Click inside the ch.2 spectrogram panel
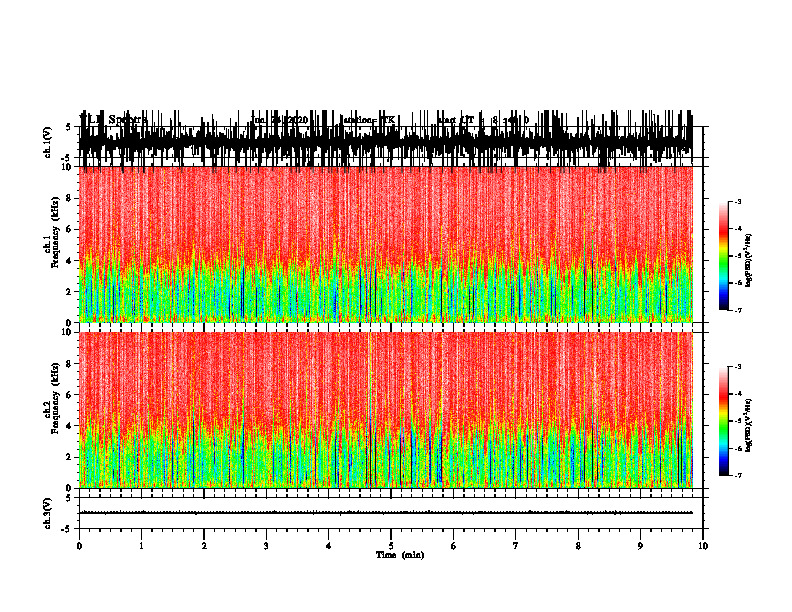Screen dimensions: 792x612 386,410
